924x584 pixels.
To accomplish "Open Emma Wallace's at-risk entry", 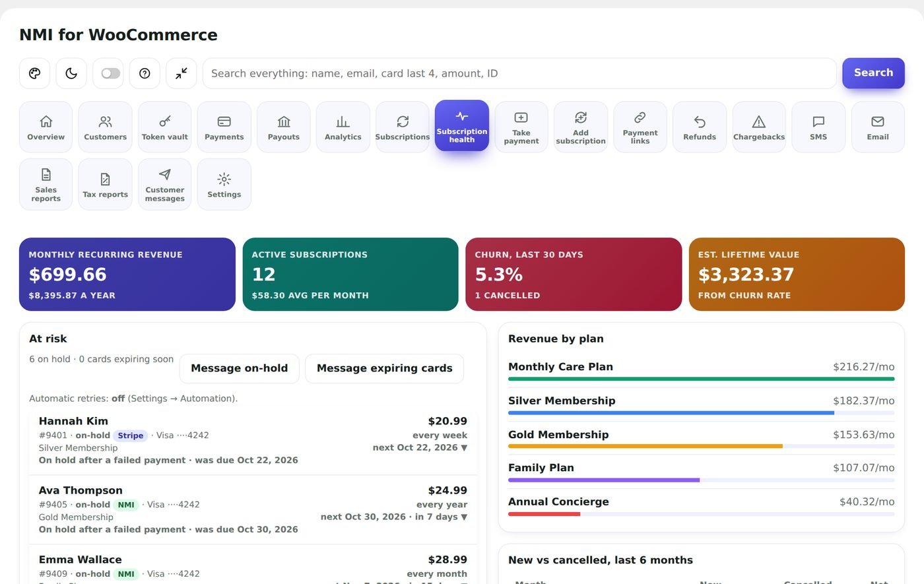I will click(x=253, y=566).
